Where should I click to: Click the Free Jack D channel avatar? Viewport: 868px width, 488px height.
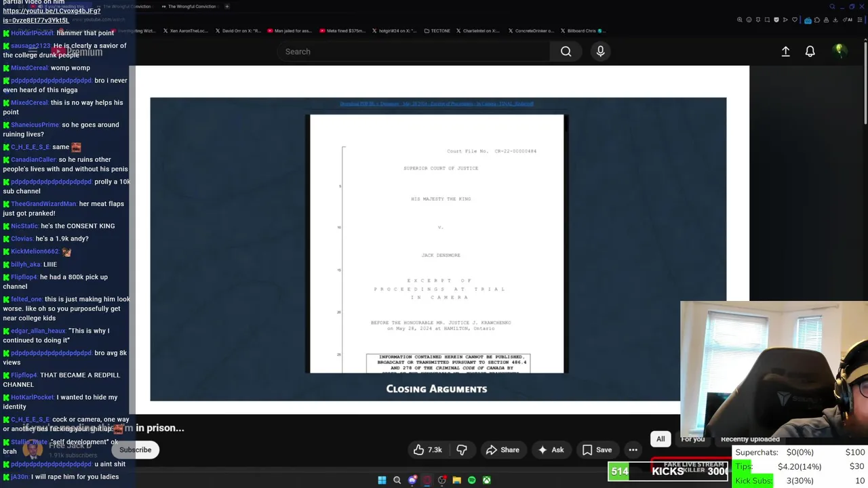33,449
